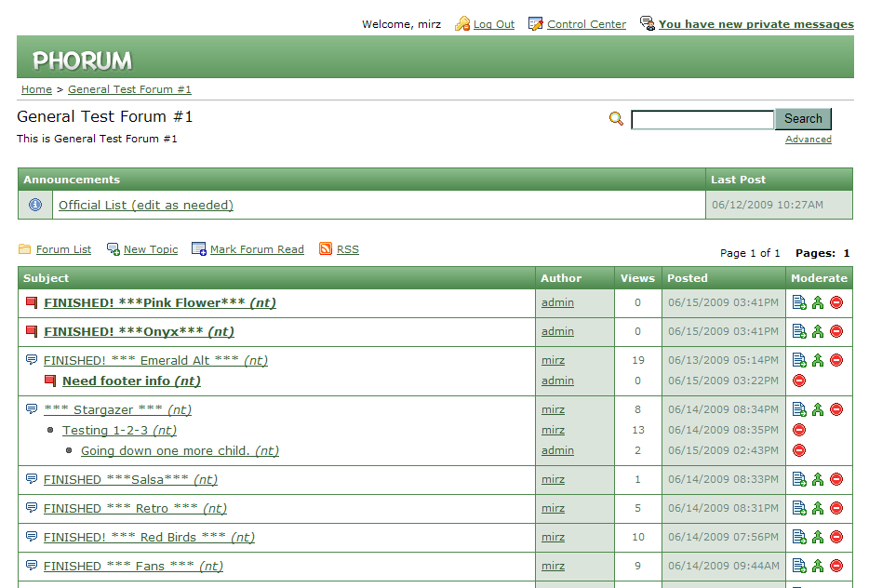Click Mark Forum Read

[x=257, y=249]
